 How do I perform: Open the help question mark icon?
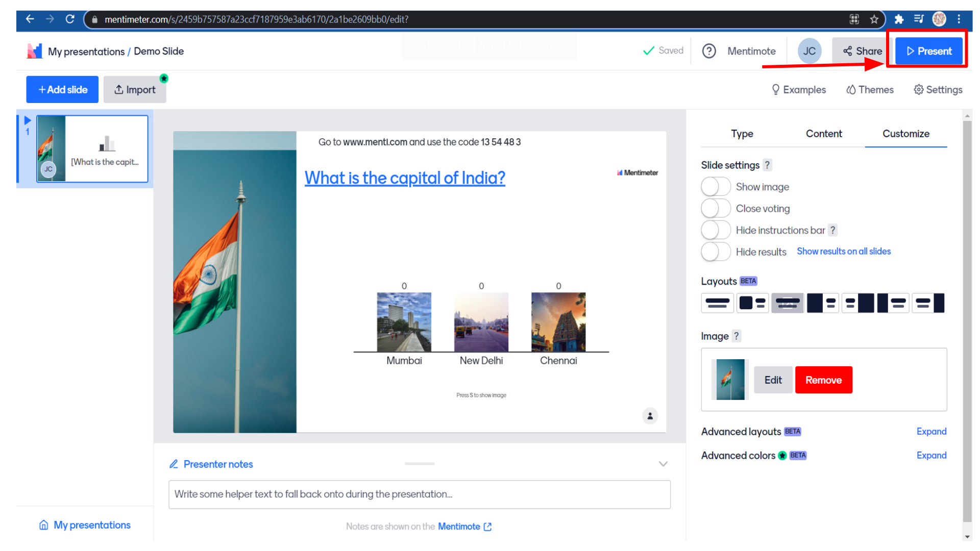tap(709, 51)
